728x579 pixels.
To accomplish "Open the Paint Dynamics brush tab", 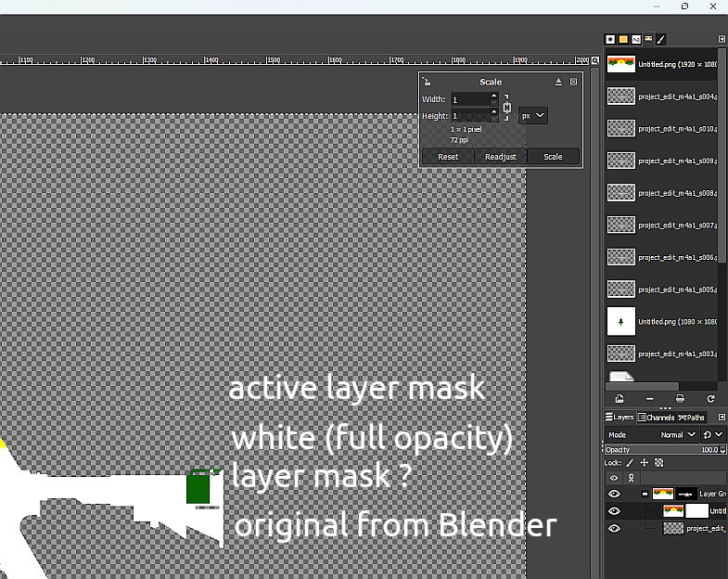I will click(x=661, y=40).
